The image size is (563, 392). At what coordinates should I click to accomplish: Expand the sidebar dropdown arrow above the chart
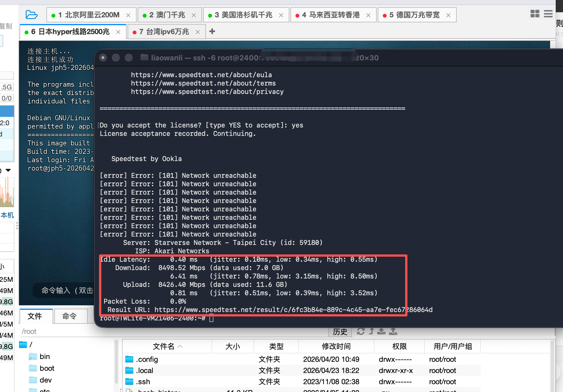8,170
